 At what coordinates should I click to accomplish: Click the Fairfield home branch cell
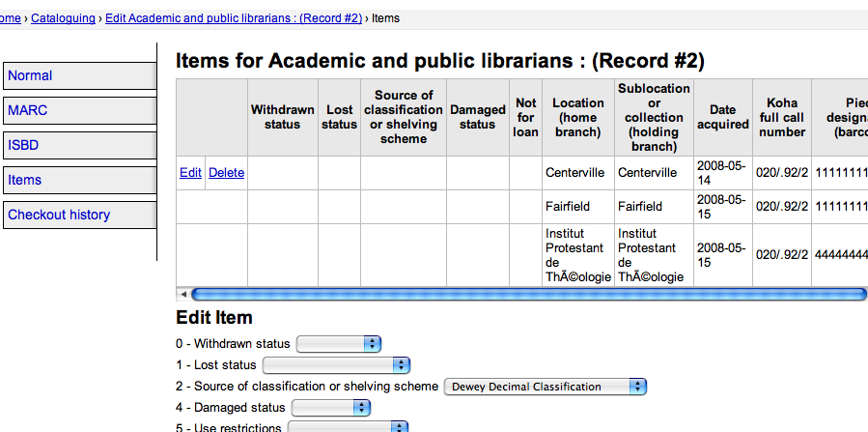(x=574, y=207)
